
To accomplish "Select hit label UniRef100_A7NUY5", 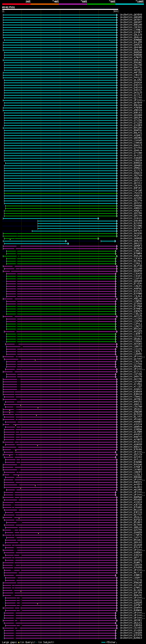I will [x=131, y=58].
